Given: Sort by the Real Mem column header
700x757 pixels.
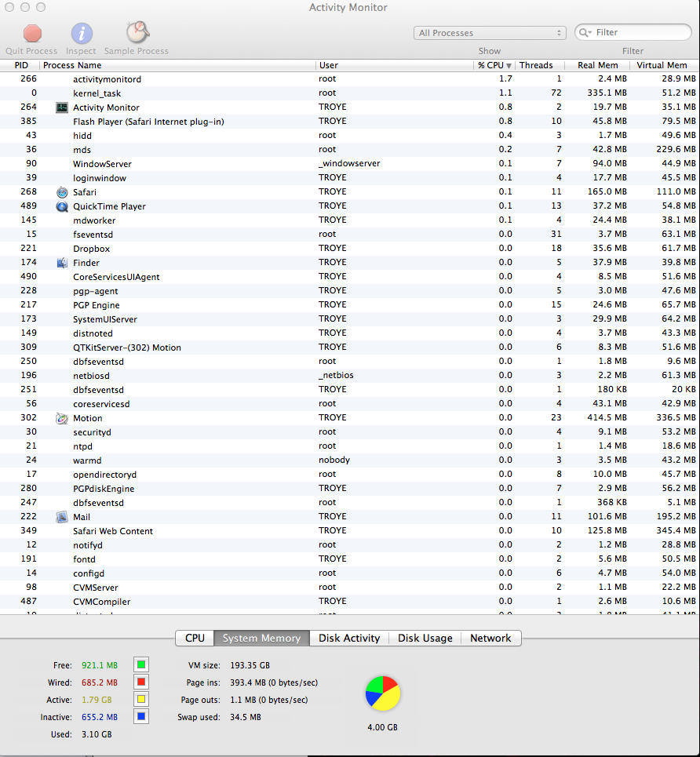Looking at the screenshot, I should [597, 65].
